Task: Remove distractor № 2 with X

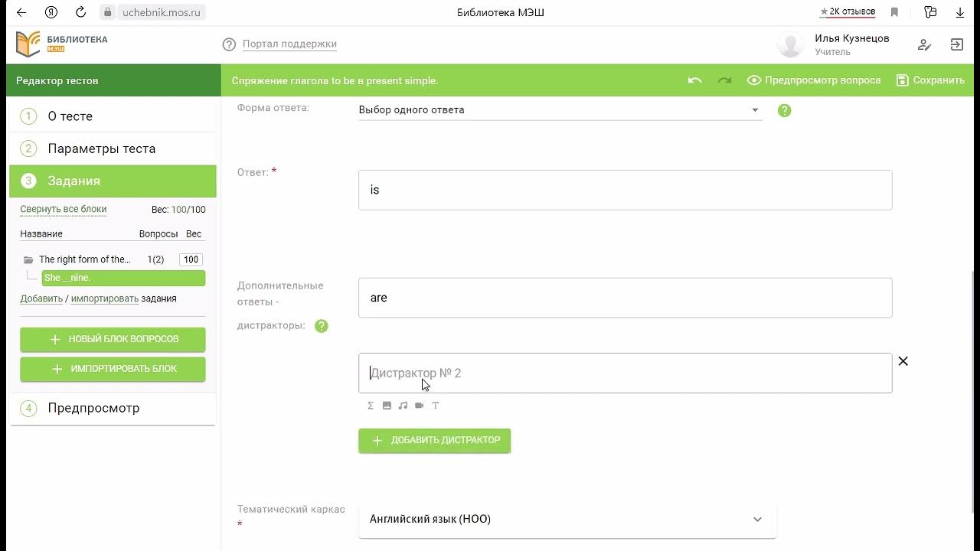Action: (x=903, y=361)
